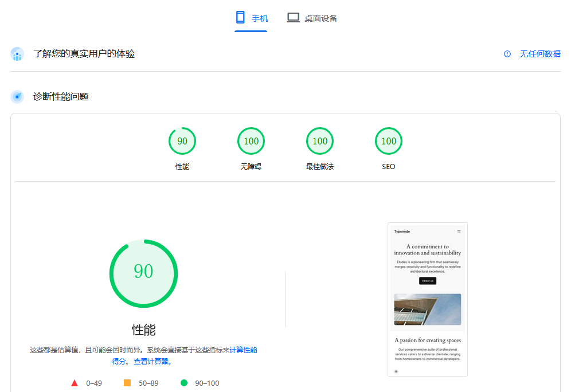Screen dimensions: 571x392
Task: Click the 诊断性能问题 section heading
Action: (x=61, y=97)
